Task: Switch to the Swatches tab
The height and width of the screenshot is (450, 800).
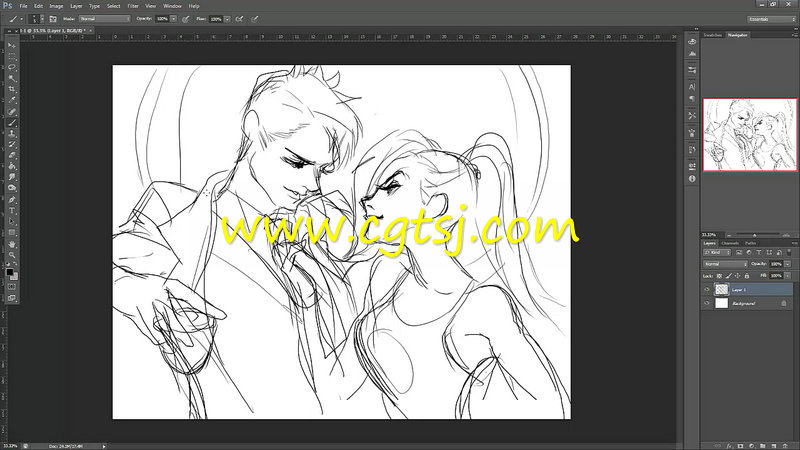Action: coord(713,35)
